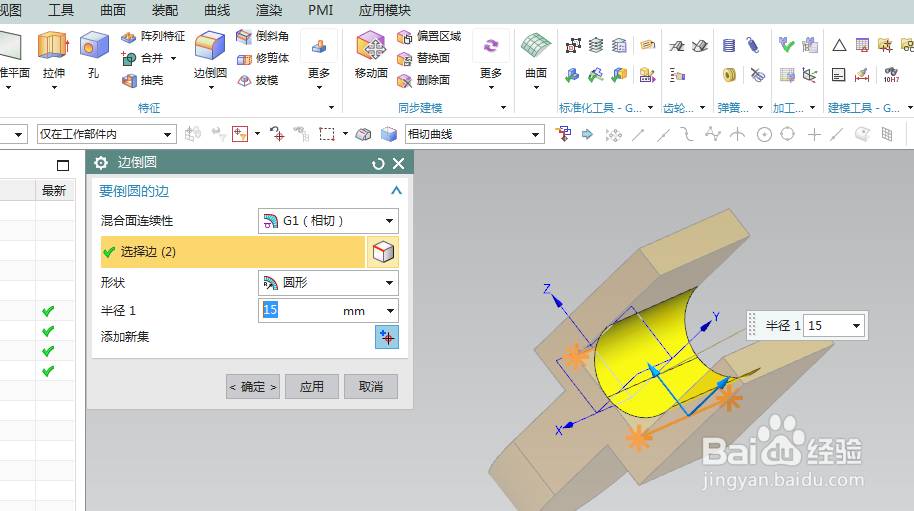Viewport: 914px width, 511px height.
Task: Select the Delete Face (删除面) tool
Action: [x=423, y=80]
